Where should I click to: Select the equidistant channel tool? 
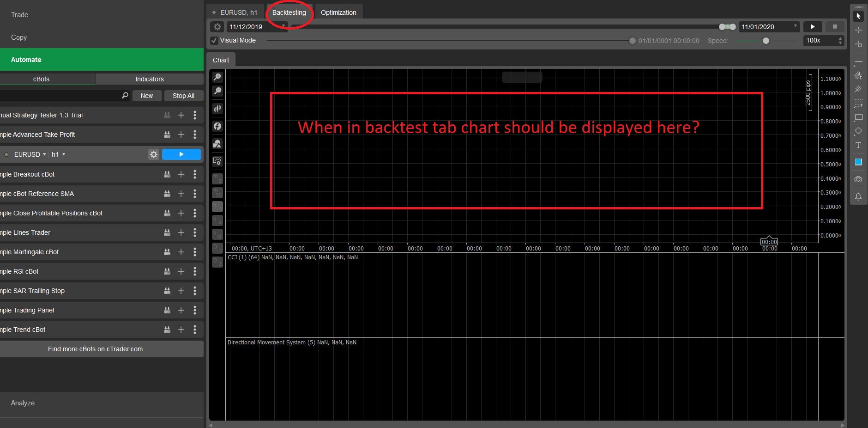point(858,75)
